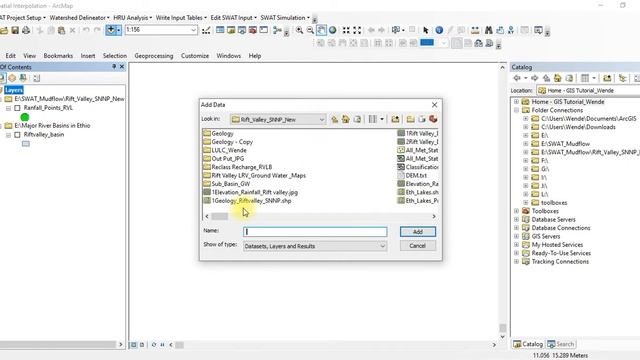Image resolution: width=640 pixels, height=360 pixels.
Task: Click the blue fill color swatch in toolbar
Action: coord(427,43)
